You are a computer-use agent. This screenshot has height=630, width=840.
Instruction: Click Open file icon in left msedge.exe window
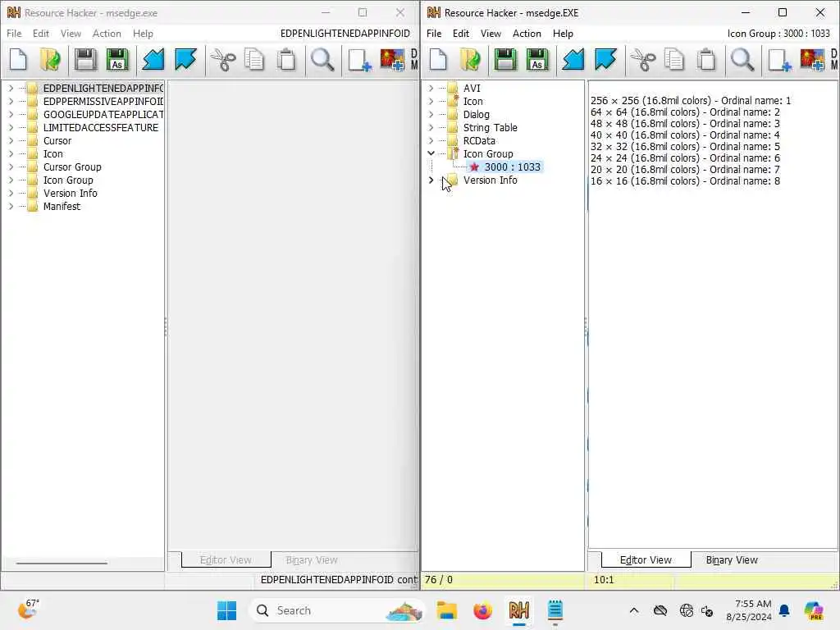click(x=50, y=59)
